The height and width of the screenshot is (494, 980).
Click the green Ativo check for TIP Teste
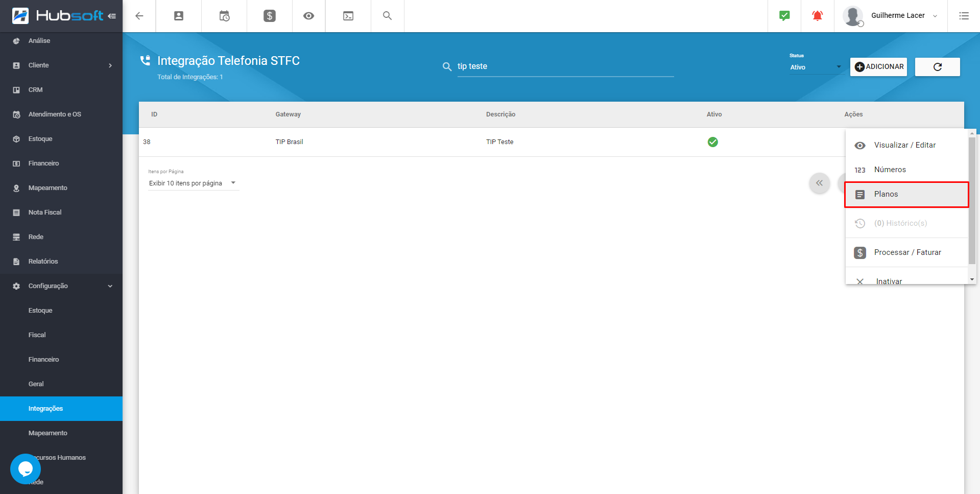[x=712, y=142]
